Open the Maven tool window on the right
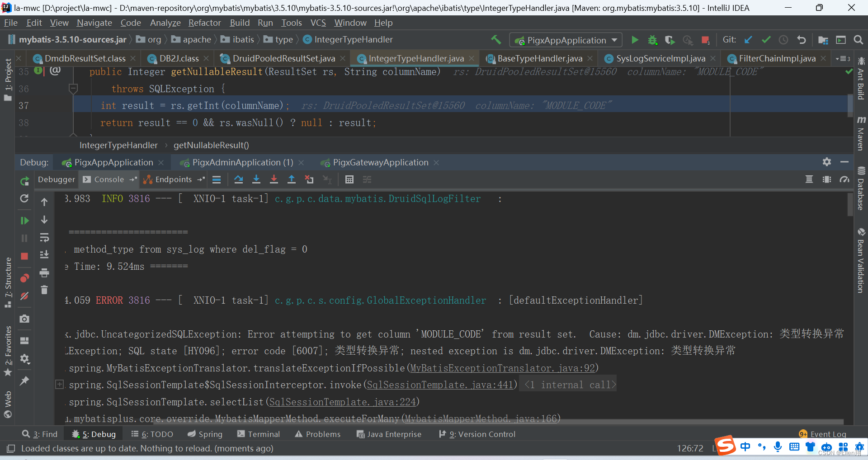 (861, 134)
